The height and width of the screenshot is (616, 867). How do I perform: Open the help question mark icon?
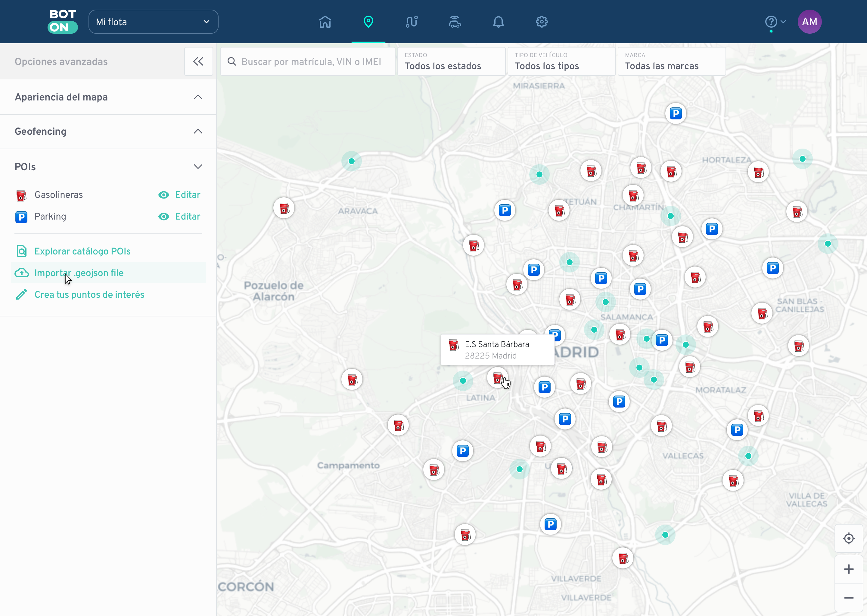click(x=771, y=22)
